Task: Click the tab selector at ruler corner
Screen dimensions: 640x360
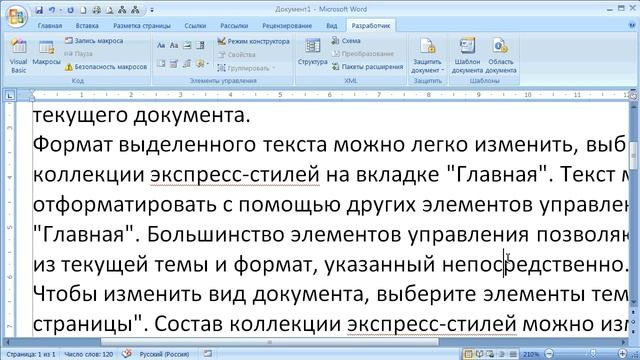Action: click(9, 96)
